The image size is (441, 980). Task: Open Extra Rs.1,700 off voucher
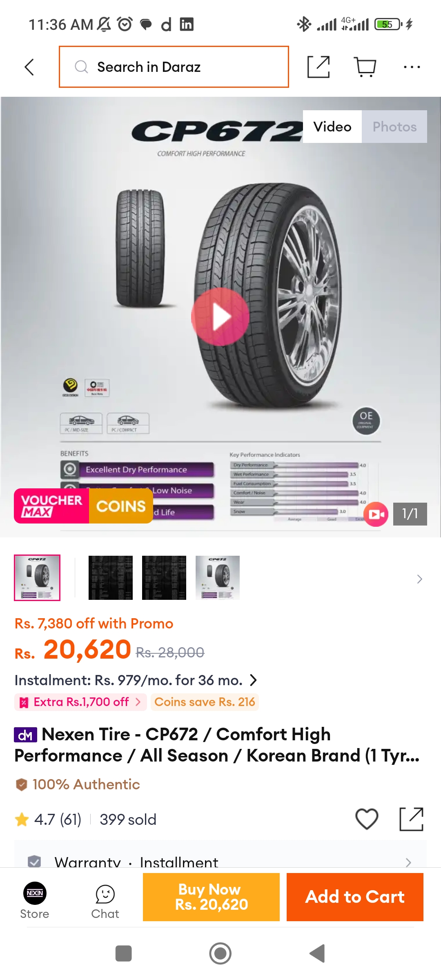81,702
